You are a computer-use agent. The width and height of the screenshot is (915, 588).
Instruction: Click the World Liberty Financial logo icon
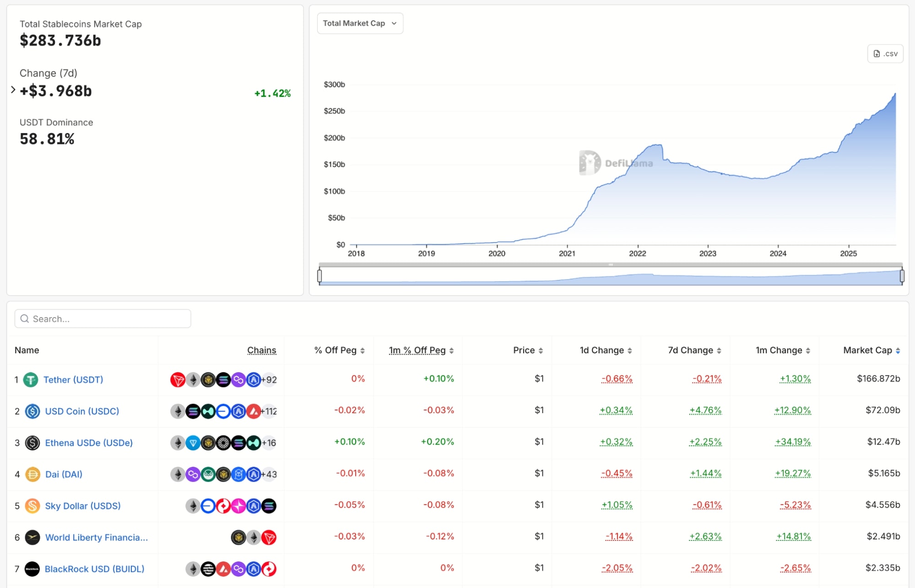[x=32, y=538]
